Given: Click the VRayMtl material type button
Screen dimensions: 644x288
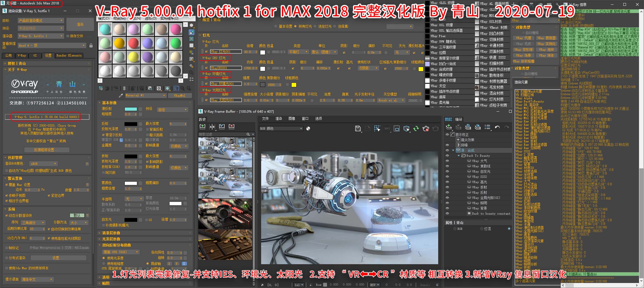Looking at the screenshot, I should 180,95.
